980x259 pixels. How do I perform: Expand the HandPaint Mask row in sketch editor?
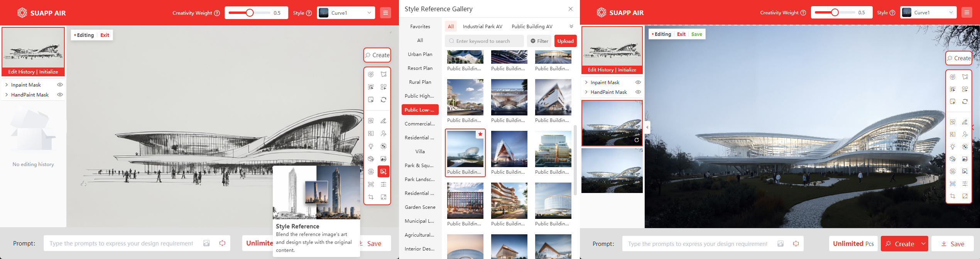pyautogui.click(x=7, y=95)
